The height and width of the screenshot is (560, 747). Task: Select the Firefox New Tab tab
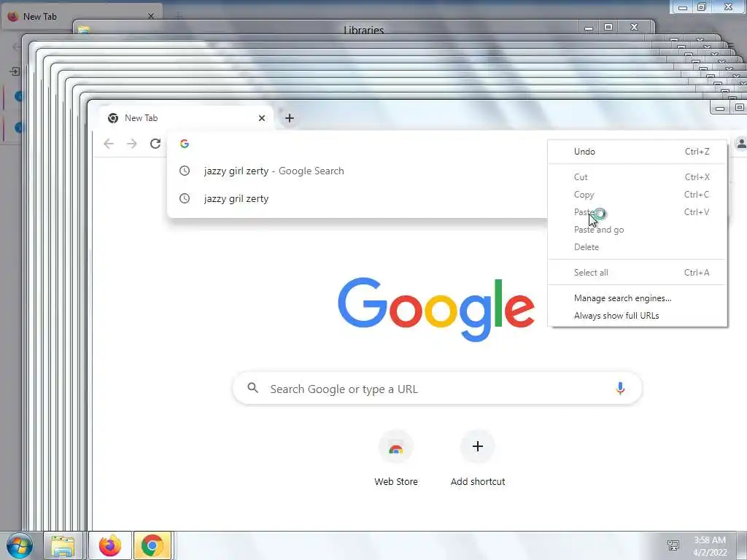(x=81, y=16)
